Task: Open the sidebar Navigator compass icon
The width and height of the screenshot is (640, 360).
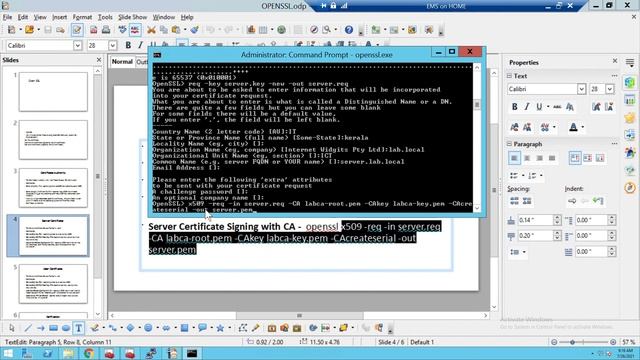Action: coord(630,187)
